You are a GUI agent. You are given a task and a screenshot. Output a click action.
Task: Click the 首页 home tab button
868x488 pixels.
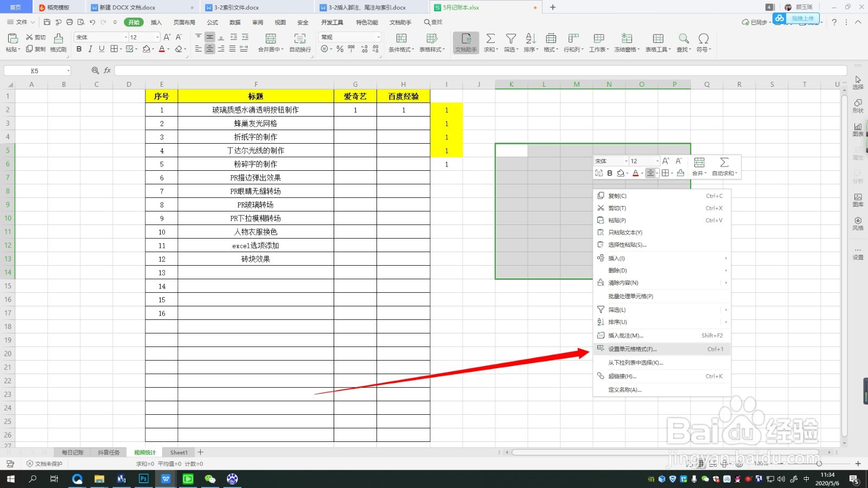16,7
